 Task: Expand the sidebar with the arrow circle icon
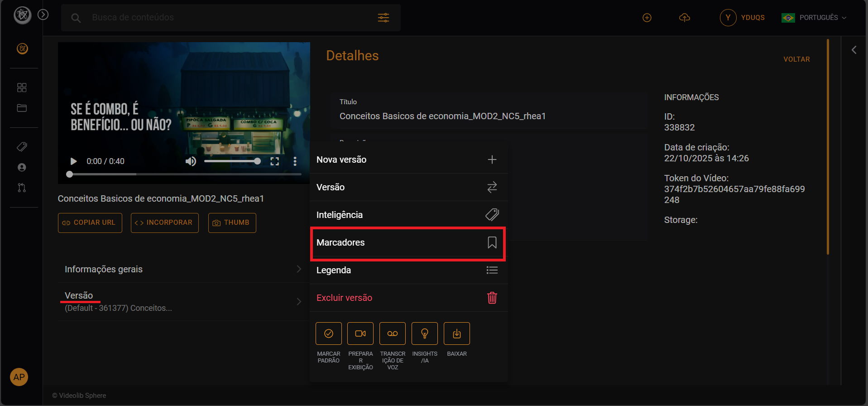(x=43, y=15)
